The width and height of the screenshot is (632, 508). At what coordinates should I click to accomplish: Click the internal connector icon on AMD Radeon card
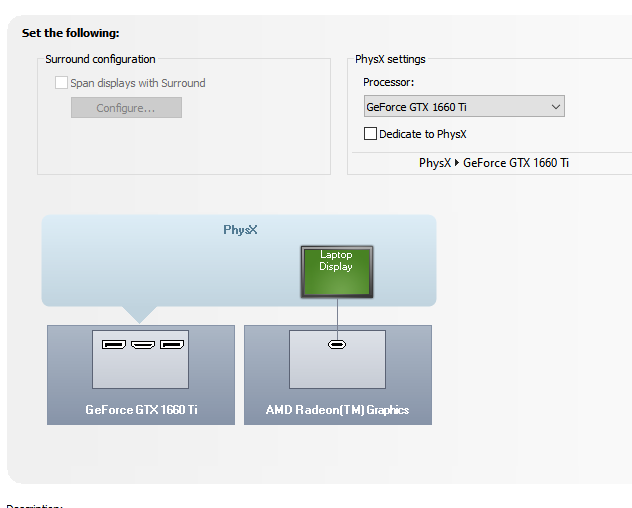click(337, 345)
